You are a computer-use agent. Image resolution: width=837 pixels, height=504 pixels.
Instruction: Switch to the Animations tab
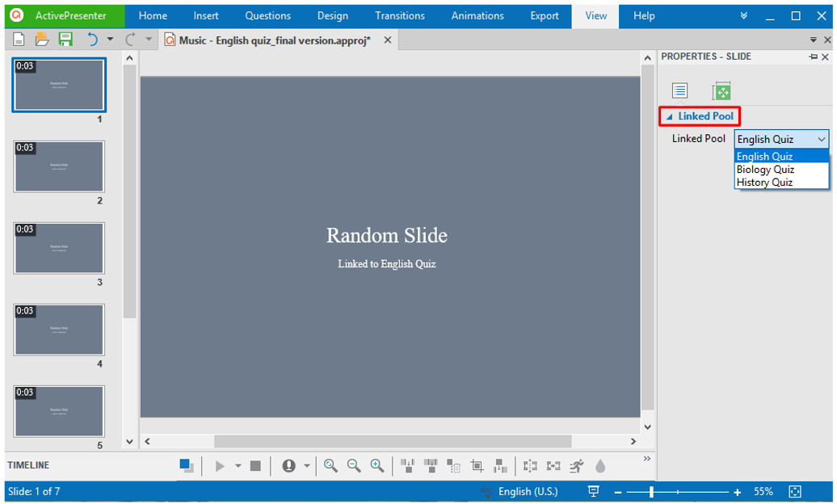(477, 15)
